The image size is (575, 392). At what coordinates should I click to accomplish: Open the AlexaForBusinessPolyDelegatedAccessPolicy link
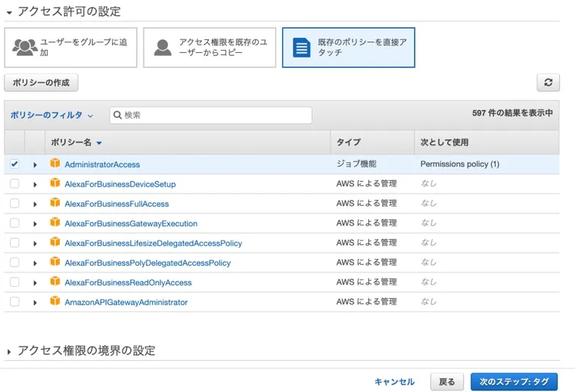coord(148,263)
